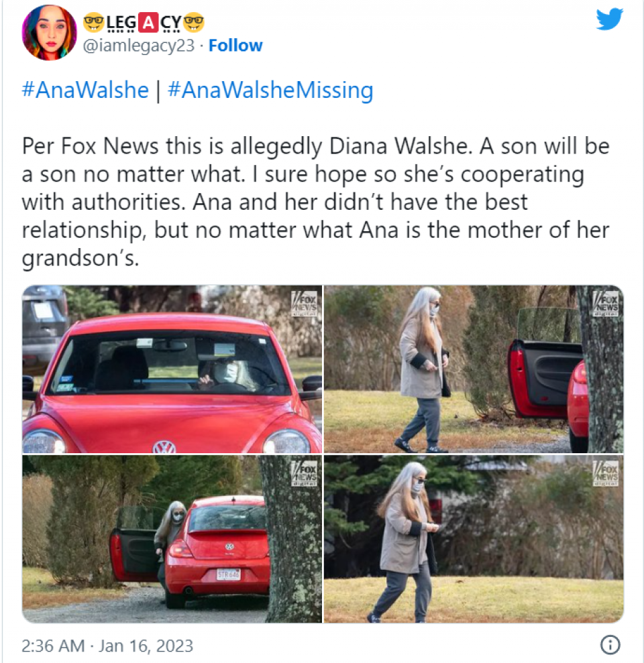
Task: Open the tweet information icon
Action: pos(610,646)
